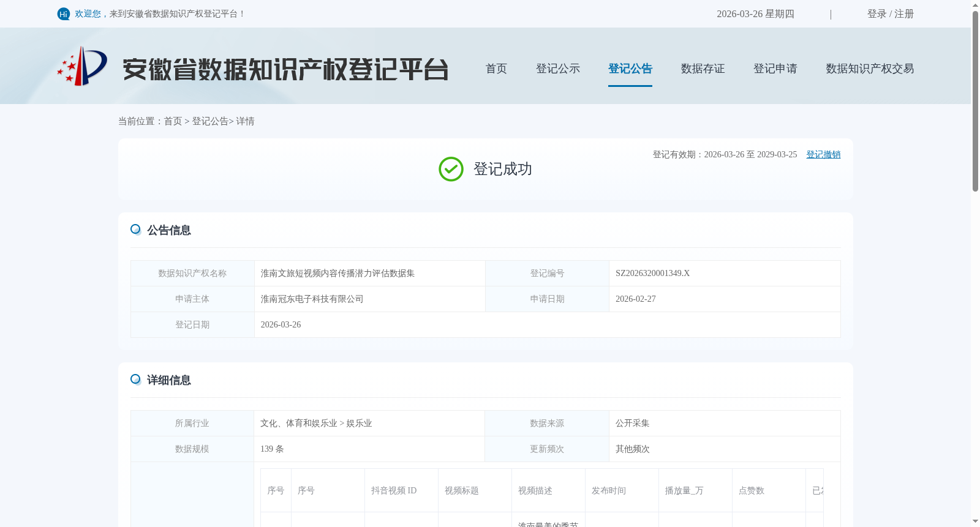Click the 登记撤销 link
Screen dimensions: 980x527
tap(823, 155)
